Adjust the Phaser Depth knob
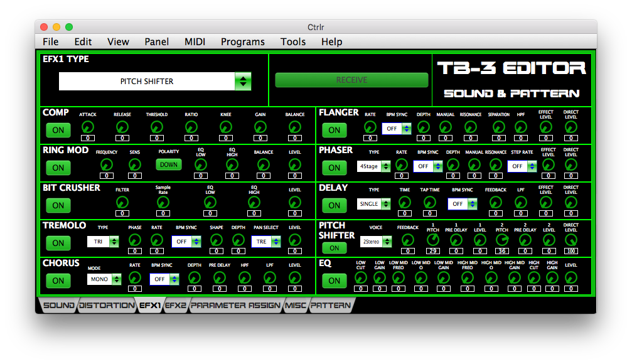The image size is (632, 364). (x=453, y=165)
